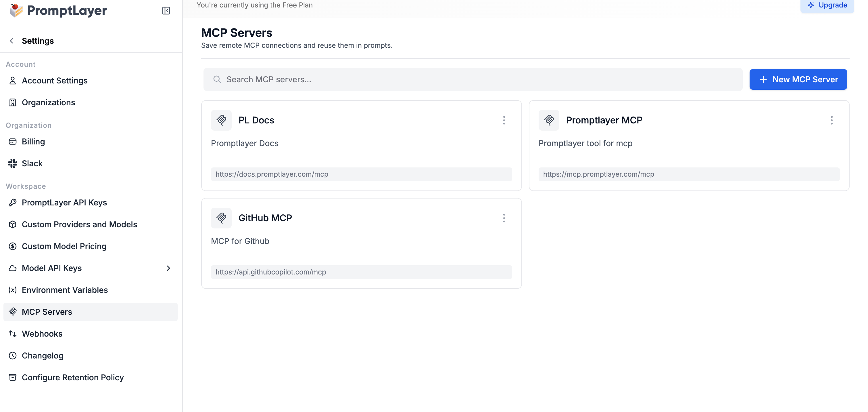
Task: Click the search magnifier icon
Action: click(x=217, y=79)
